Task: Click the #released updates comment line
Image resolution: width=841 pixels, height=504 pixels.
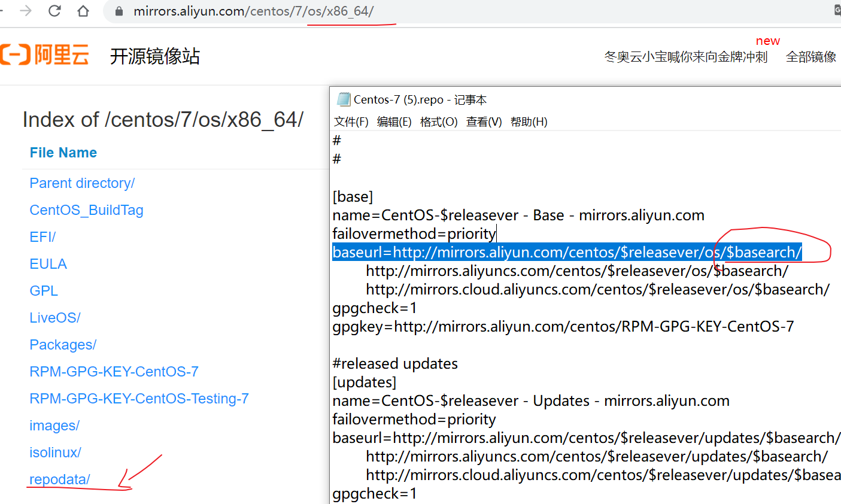Action: (x=395, y=363)
